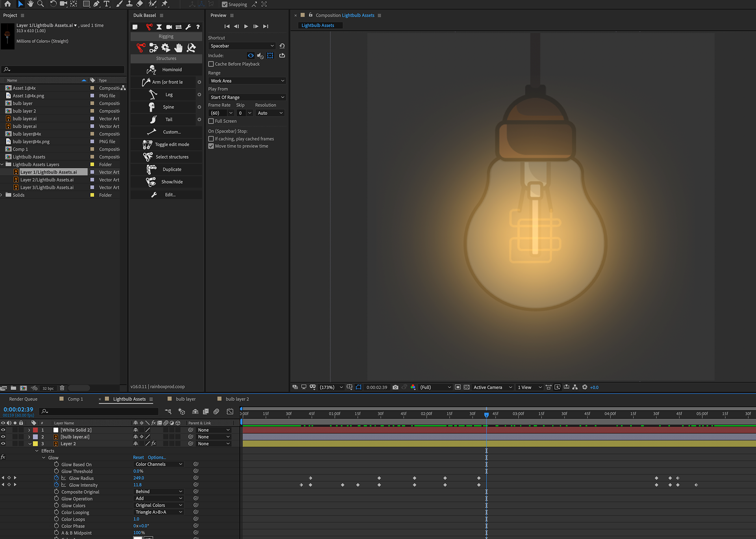Click the Toggle edit mode button
The width and height of the screenshot is (756, 539).
click(x=166, y=145)
